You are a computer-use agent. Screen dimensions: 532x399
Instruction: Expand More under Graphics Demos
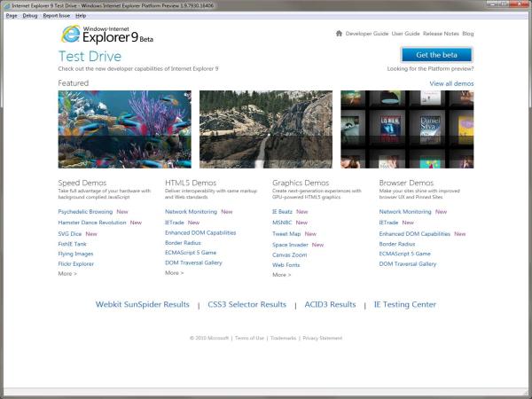281,275
